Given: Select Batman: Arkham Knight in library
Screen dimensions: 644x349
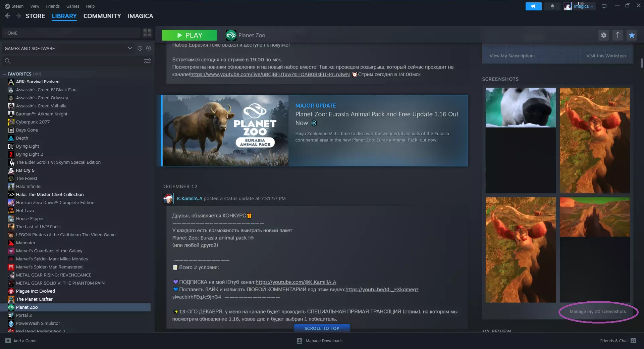Looking at the screenshot, I should [x=42, y=114].
